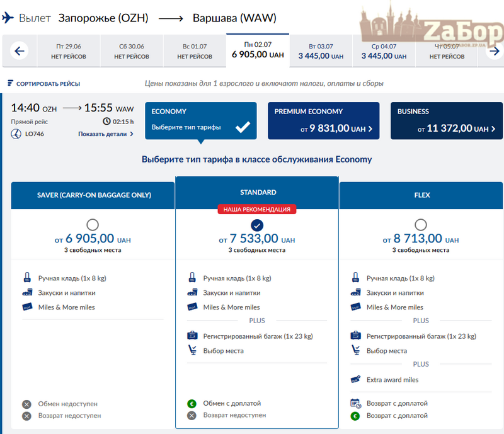Image resolution: width=504 pixels, height=434 pixels.
Task: Click the next dates right arrow
Action: coord(495,51)
